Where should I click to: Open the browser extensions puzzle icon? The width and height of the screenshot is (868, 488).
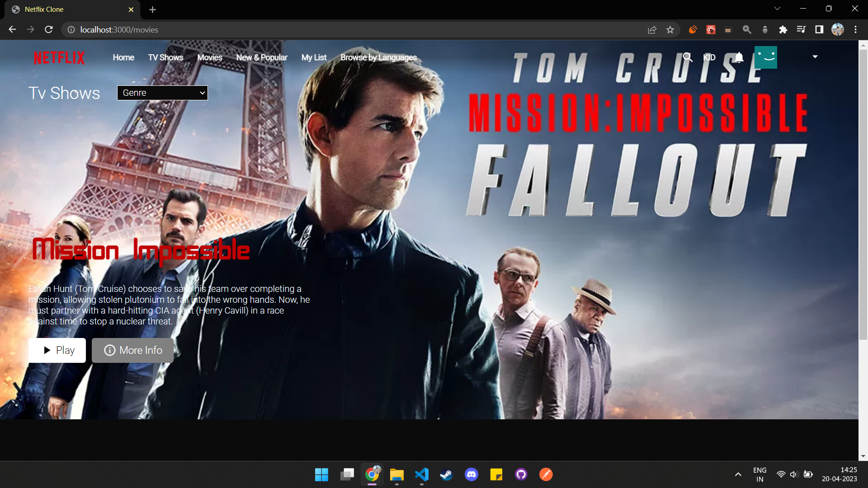tap(783, 29)
